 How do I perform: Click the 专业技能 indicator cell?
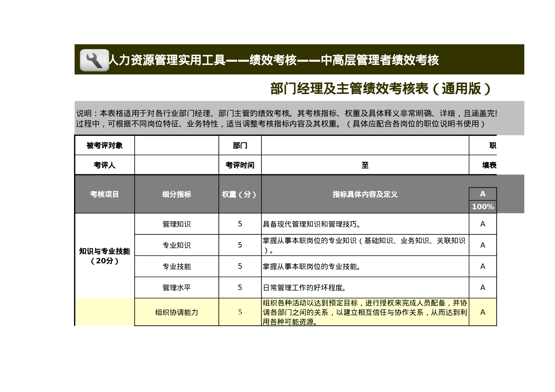pyautogui.click(x=176, y=266)
